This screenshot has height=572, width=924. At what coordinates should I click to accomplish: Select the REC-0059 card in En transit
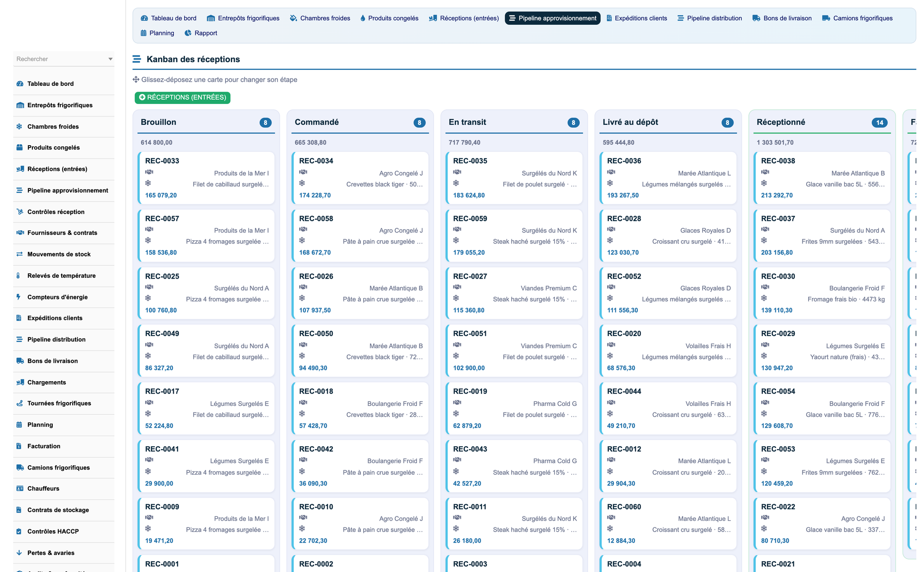coord(514,236)
